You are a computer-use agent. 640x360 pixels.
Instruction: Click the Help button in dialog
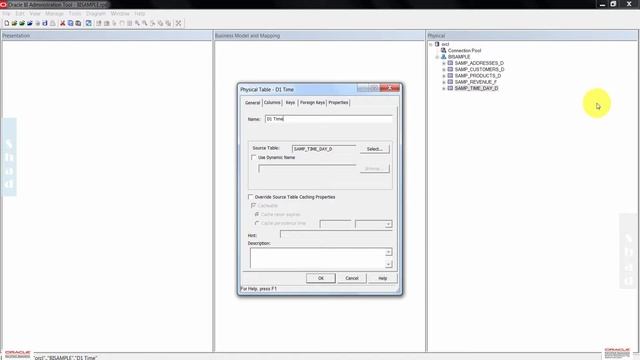pos(382,278)
